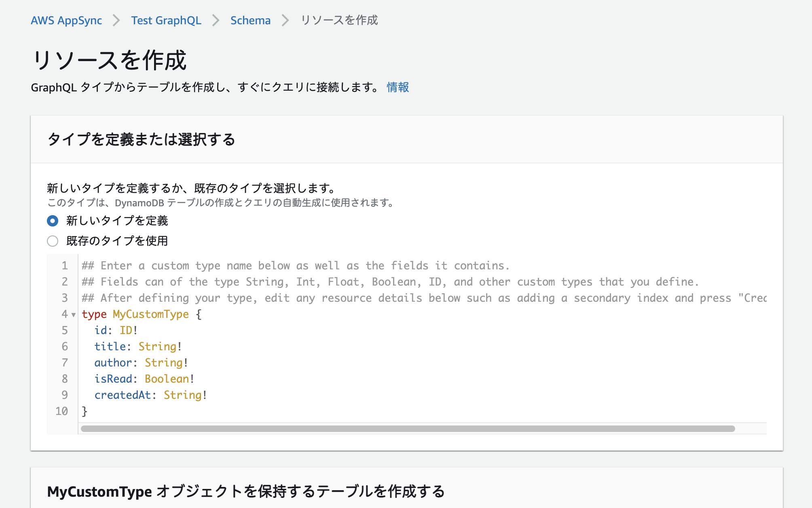Click the second comment line about field types
The image size is (812, 508).
[x=390, y=282]
